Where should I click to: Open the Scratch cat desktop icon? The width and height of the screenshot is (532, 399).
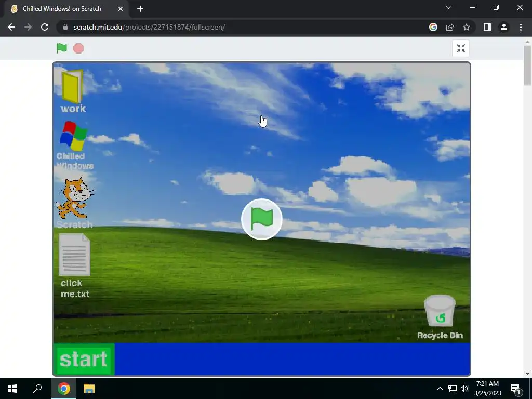[75, 198]
